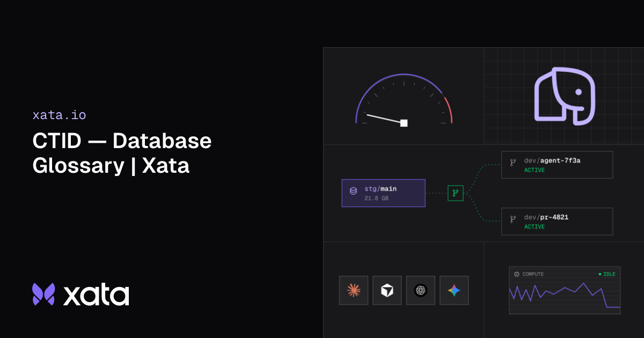The image size is (644, 338).
Task: Click the 'CTID — Database Glossary | Xata' title
Action: (x=122, y=153)
